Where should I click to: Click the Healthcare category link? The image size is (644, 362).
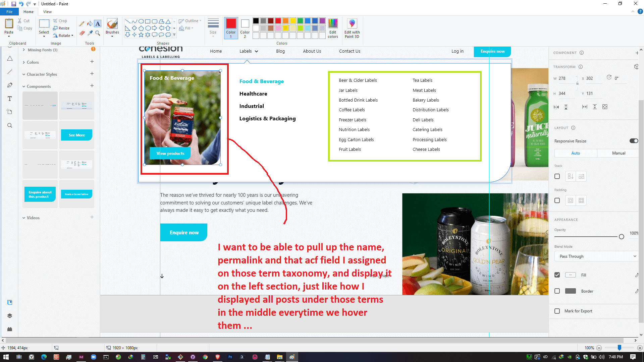point(253,94)
